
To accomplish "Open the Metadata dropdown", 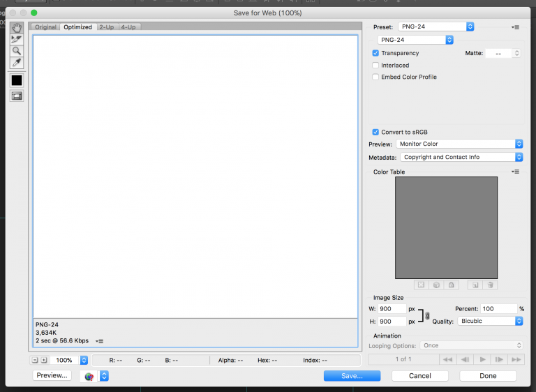I will [461, 157].
